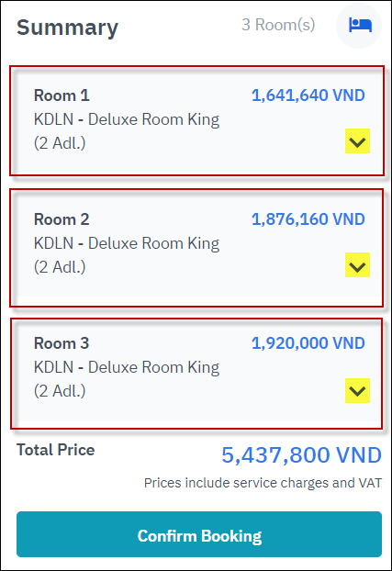Select the Room 3 card
The image size is (392, 571).
pyautogui.click(x=196, y=374)
